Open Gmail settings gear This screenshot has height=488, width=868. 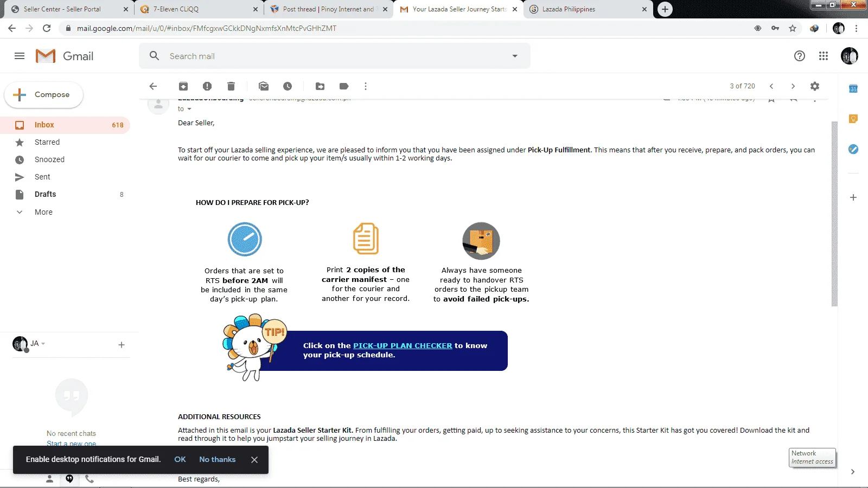(815, 86)
